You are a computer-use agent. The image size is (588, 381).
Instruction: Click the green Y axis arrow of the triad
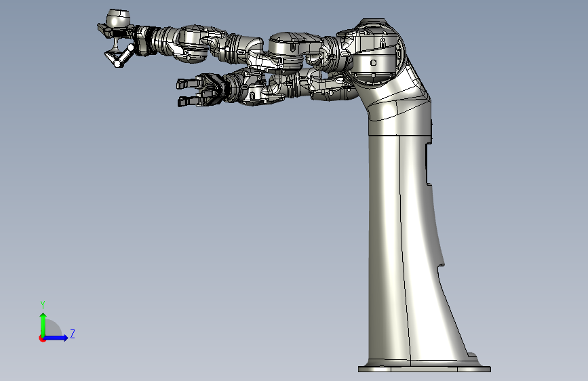click(43, 324)
